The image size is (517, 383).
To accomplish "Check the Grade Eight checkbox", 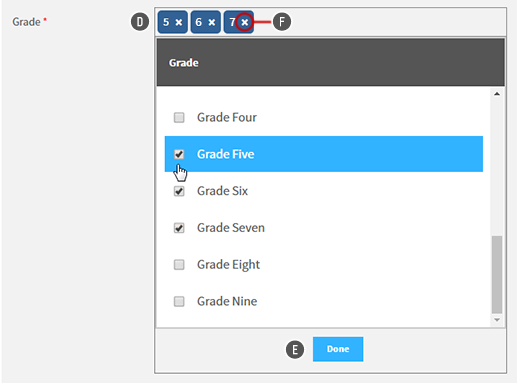I will click(179, 264).
